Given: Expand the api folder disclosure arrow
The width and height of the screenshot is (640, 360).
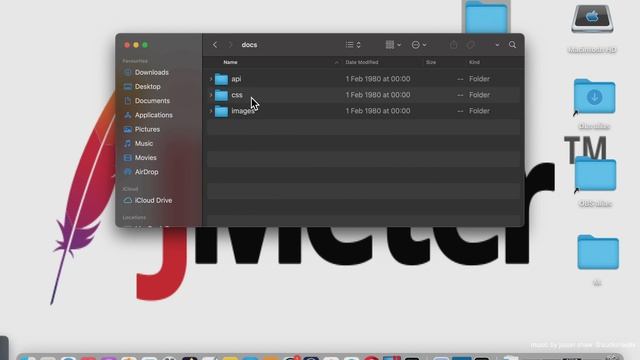Looking at the screenshot, I should tap(211, 79).
